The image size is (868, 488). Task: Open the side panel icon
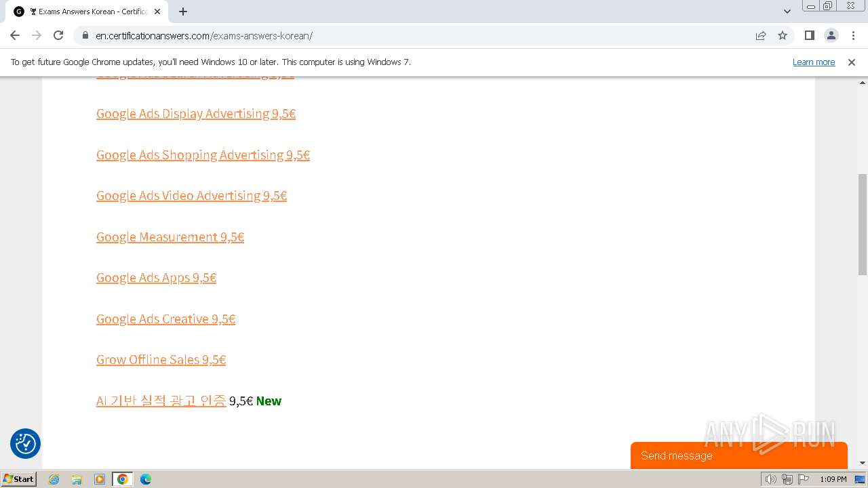pyautogui.click(x=809, y=35)
